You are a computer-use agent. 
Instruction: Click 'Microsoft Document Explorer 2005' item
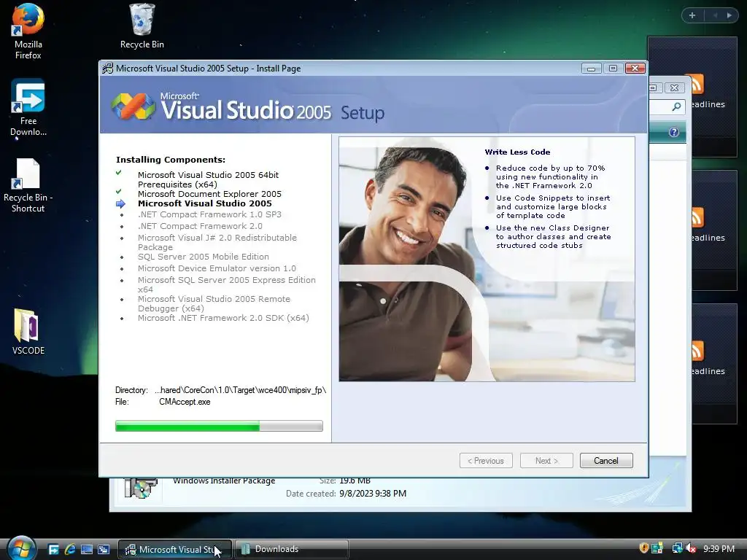[x=209, y=194]
